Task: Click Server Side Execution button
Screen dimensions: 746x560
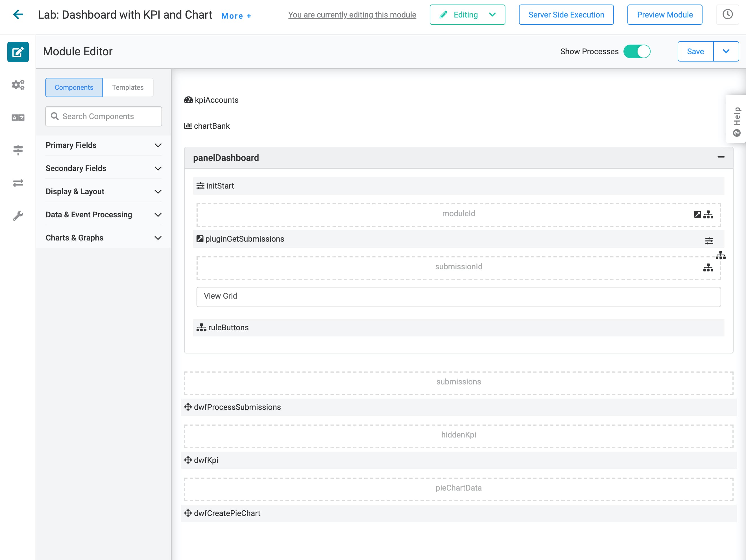Action: click(566, 14)
